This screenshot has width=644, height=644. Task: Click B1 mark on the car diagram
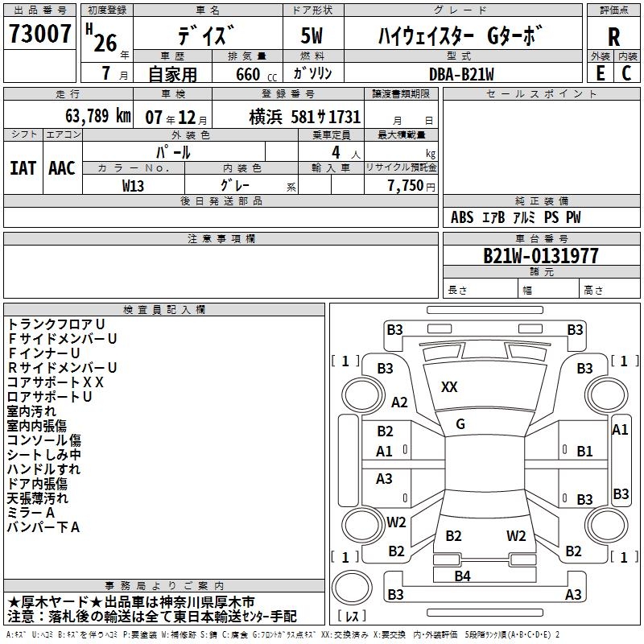tap(584, 452)
